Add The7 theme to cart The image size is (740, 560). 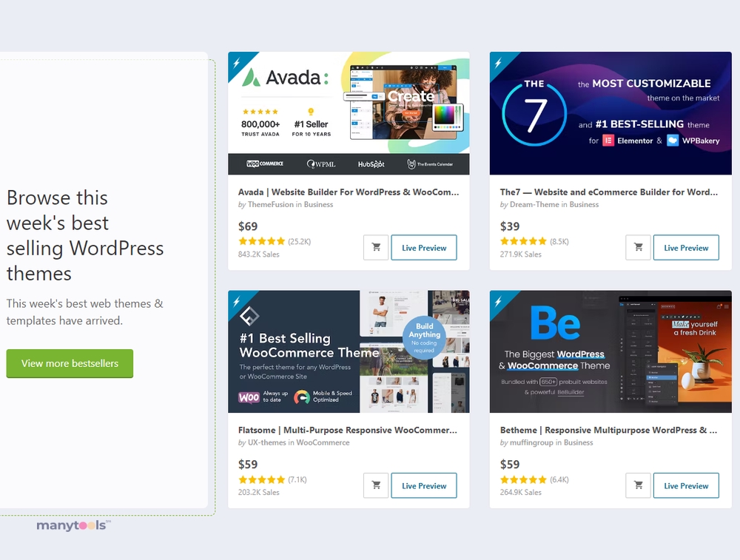(x=638, y=247)
